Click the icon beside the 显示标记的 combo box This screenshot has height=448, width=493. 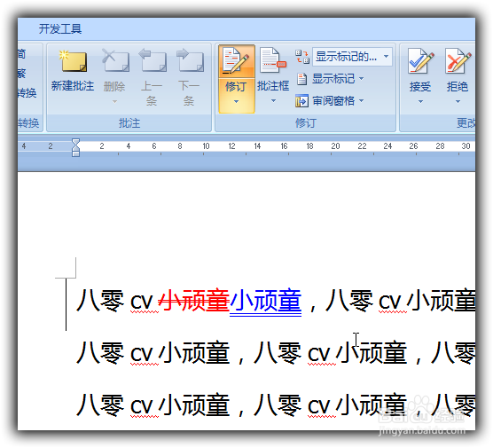(x=302, y=57)
